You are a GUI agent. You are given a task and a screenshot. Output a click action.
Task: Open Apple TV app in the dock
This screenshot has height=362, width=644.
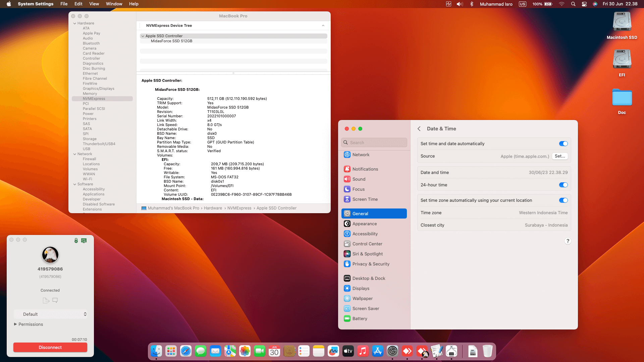point(348,351)
